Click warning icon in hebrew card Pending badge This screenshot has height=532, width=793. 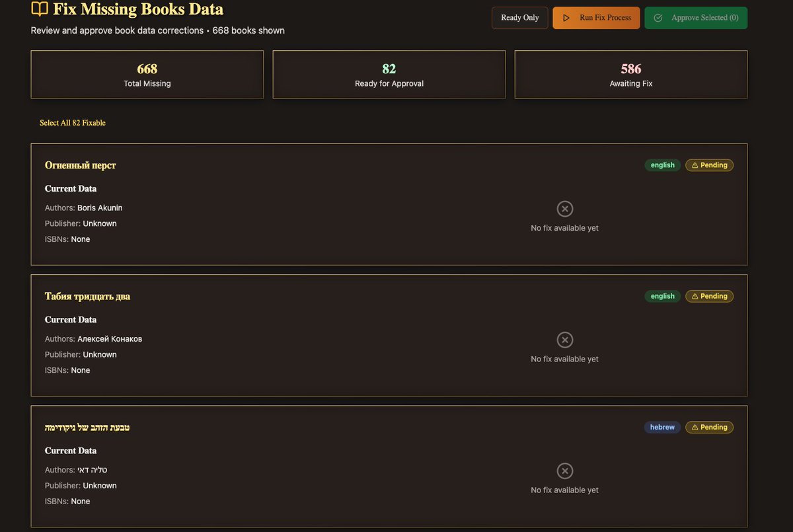point(695,427)
